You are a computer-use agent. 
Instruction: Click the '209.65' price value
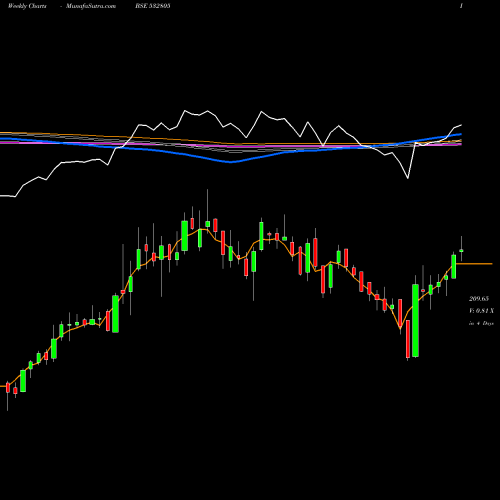point(479,299)
